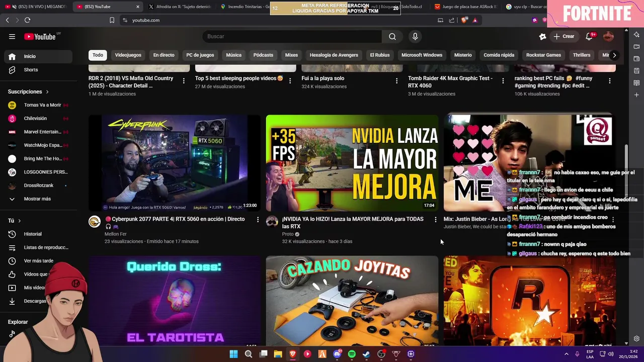Open options for NVIDIA YA lo HIZO video
Screen dimensions: 644x362
pos(435,220)
